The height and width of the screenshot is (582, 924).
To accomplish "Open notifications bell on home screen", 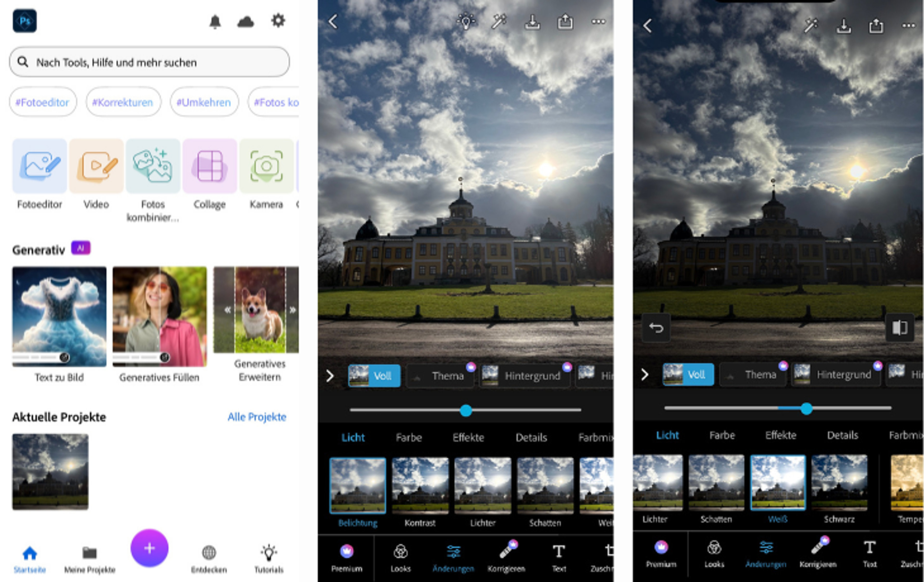I will point(215,21).
